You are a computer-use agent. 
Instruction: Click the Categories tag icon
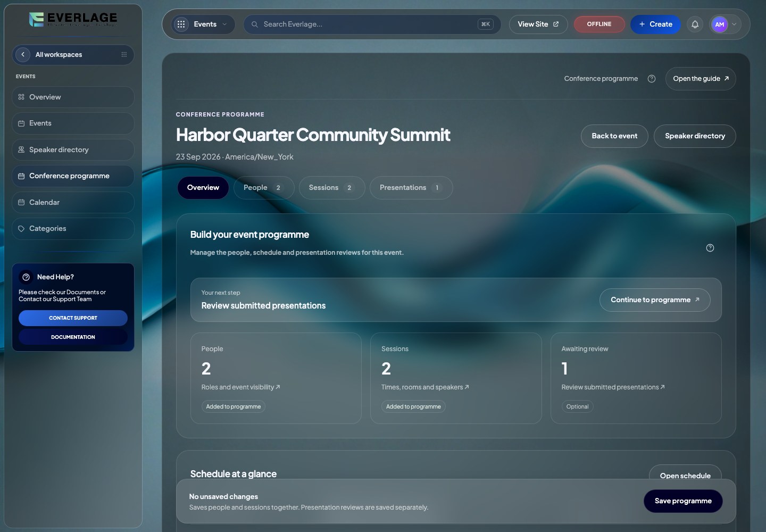coord(21,229)
